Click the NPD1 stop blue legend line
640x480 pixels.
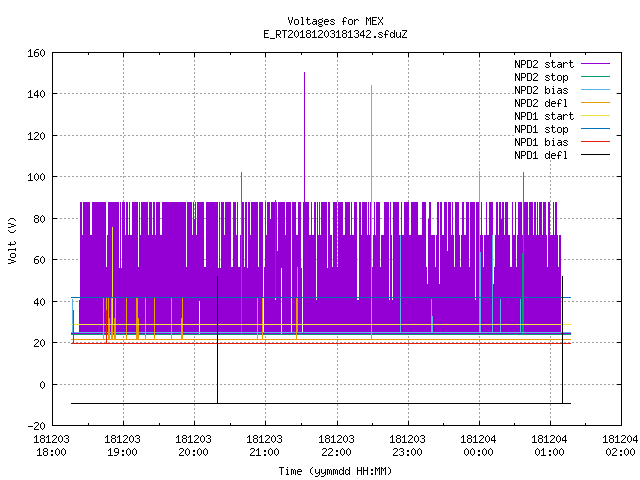pyautogui.click(x=595, y=129)
